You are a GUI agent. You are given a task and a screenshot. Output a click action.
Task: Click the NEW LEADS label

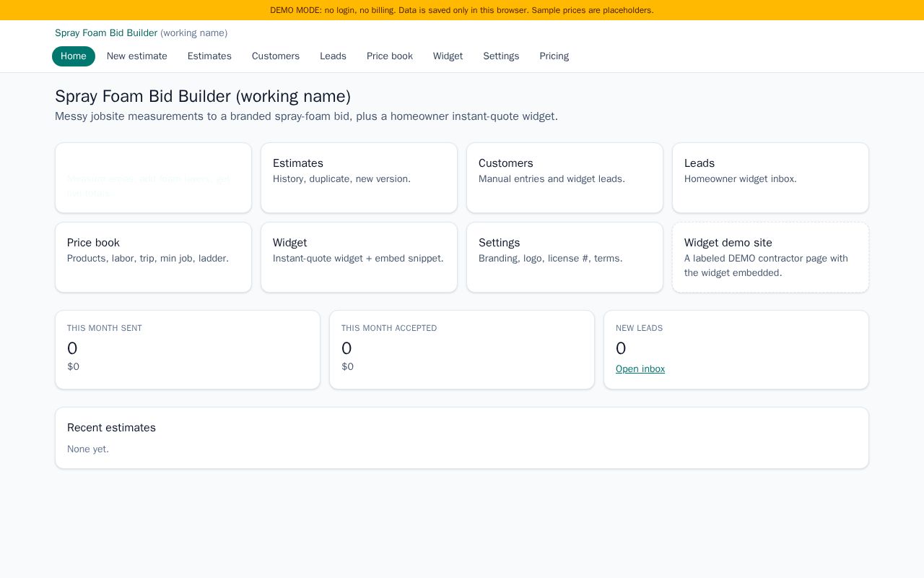tap(639, 328)
